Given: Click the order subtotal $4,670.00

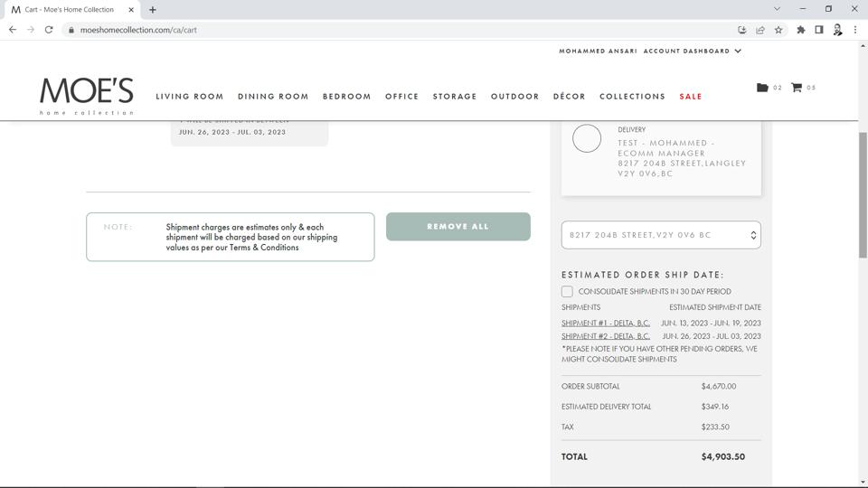Looking at the screenshot, I should click(x=719, y=386).
